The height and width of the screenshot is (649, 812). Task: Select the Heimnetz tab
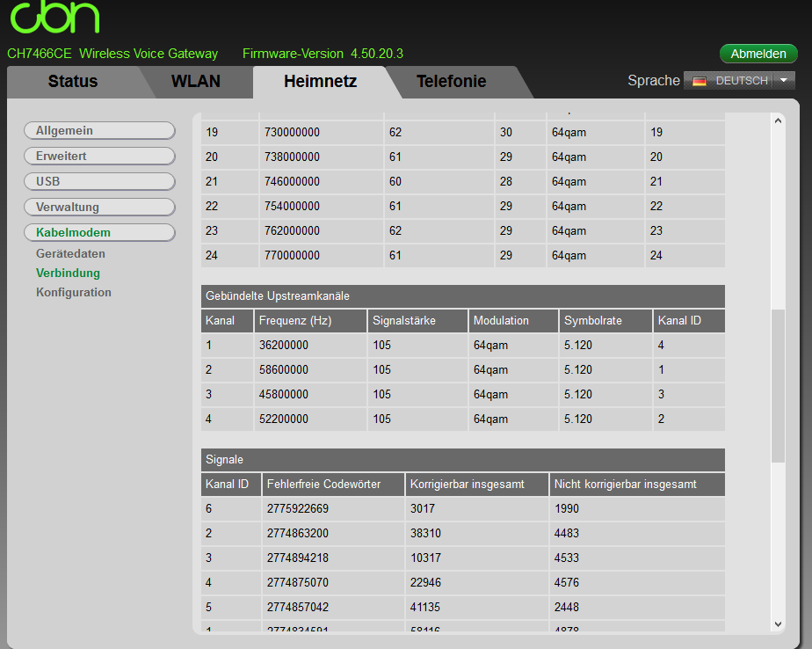tap(320, 82)
